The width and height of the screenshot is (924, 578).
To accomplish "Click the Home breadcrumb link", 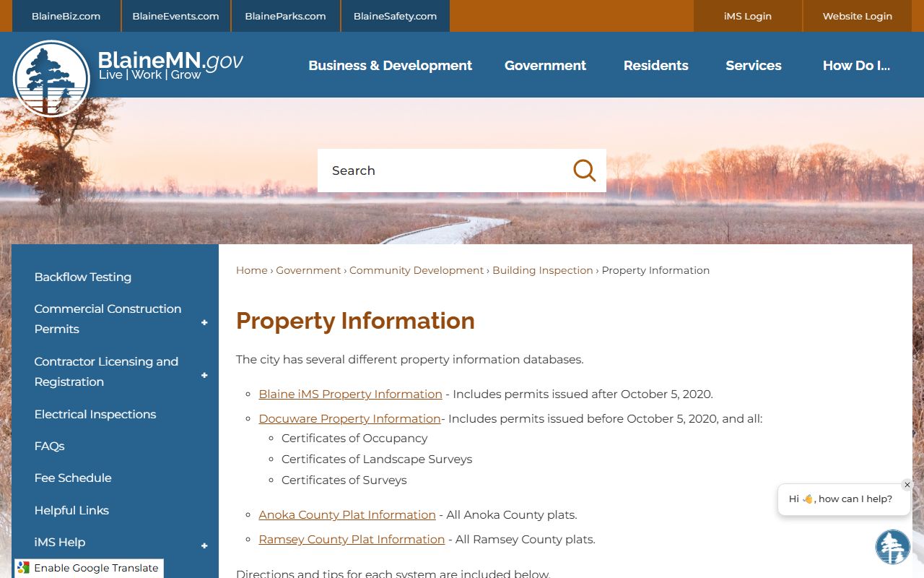I will [x=252, y=270].
